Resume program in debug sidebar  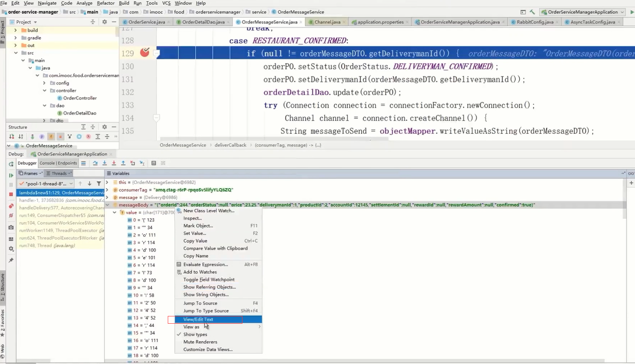click(x=11, y=175)
